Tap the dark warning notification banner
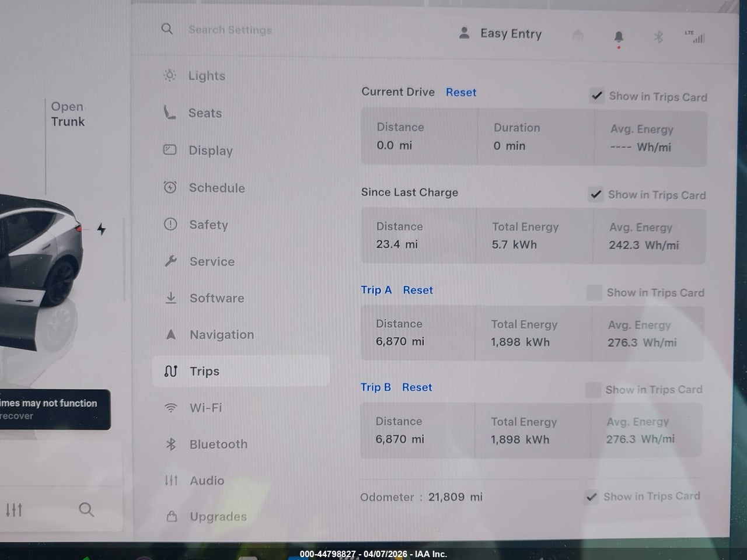Screen dimensions: 747x560 pos(55,409)
